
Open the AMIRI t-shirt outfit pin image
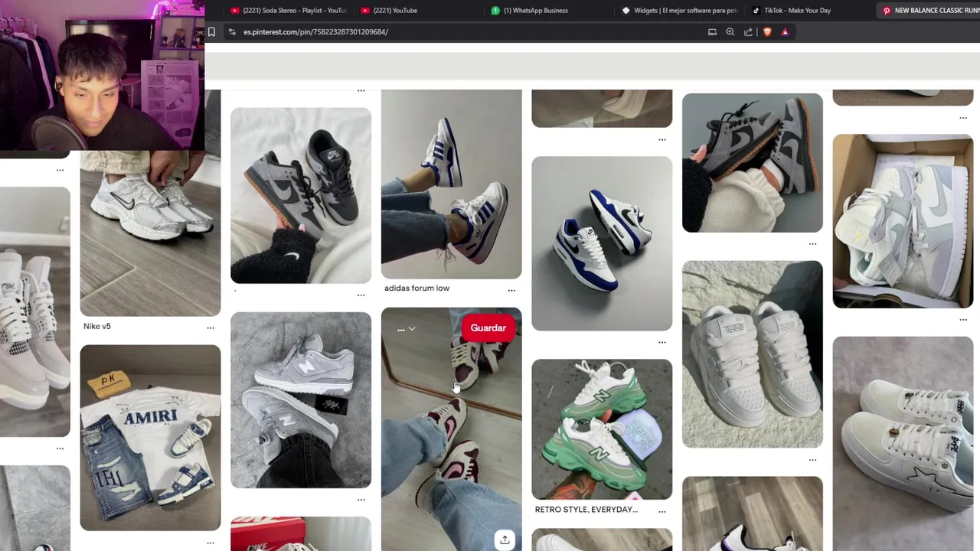(150, 438)
